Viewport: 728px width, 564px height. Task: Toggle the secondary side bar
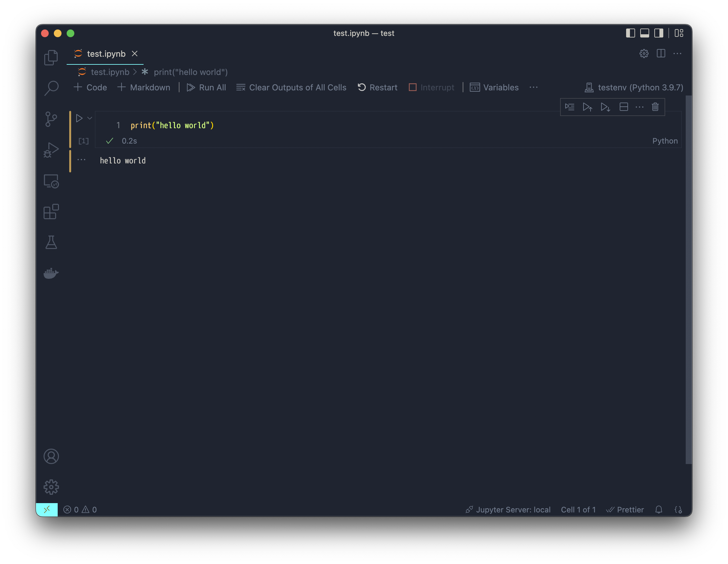click(x=658, y=33)
